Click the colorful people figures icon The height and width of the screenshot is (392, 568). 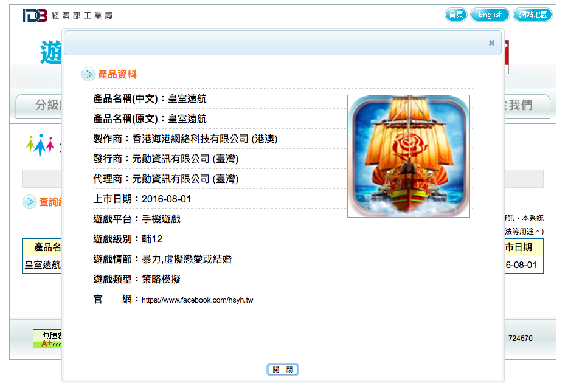click(40, 146)
